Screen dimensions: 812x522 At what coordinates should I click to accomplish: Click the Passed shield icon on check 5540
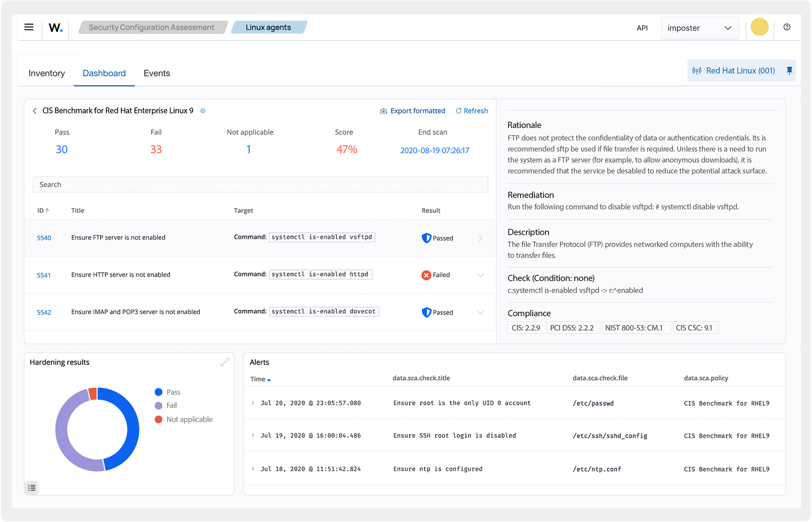pyautogui.click(x=426, y=238)
